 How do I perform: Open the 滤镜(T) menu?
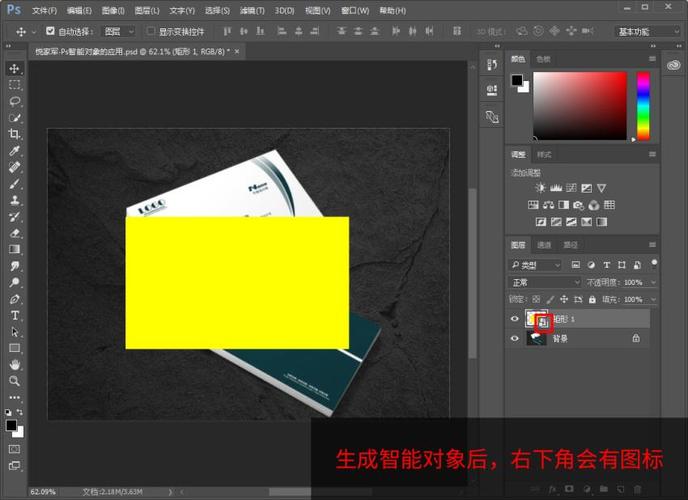tap(252, 10)
